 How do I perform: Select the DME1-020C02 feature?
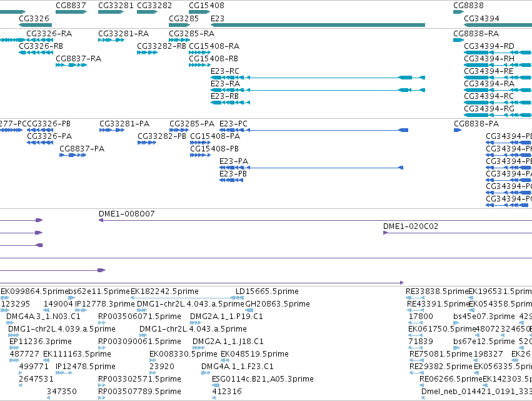point(458,233)
